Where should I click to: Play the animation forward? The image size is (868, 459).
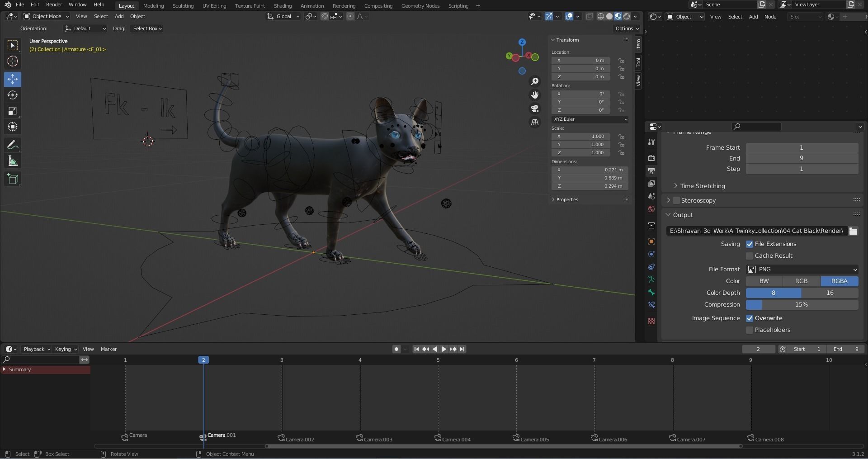click(x=443, y=349)
